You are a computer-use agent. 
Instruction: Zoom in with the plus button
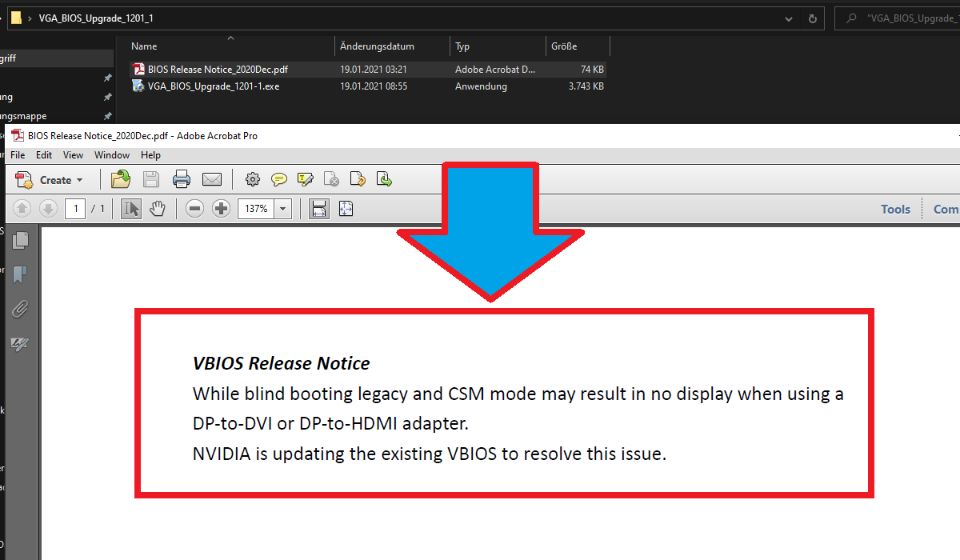(x=222, y=209)
